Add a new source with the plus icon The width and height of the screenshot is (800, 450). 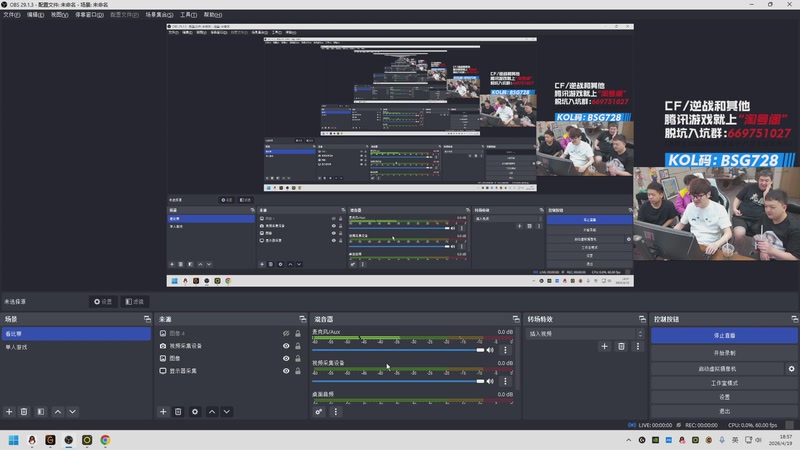pyautogui.click(x=163, y=412)
